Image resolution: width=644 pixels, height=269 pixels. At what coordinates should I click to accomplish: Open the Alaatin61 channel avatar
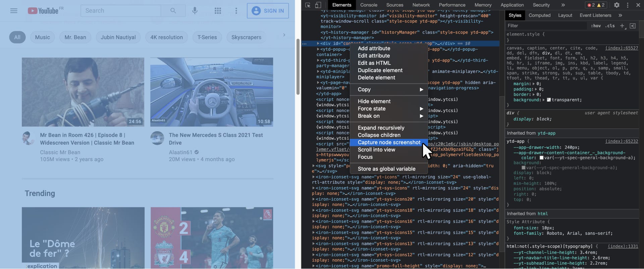(157, 138)
